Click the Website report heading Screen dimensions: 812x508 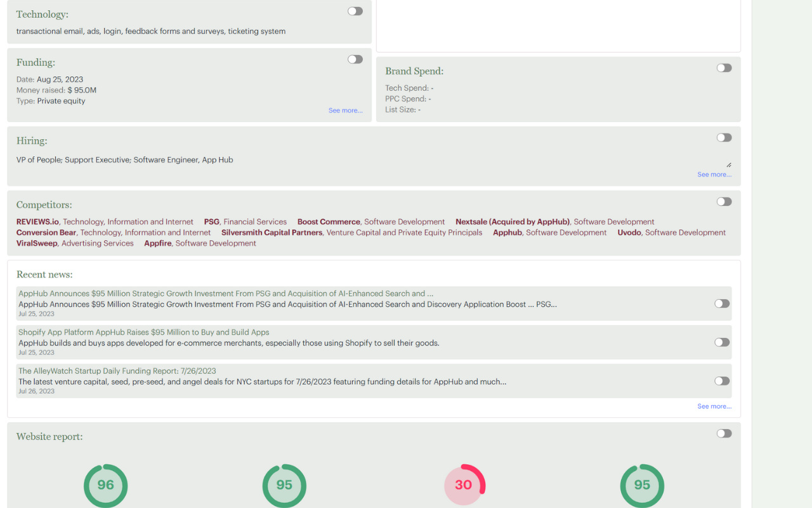tap(49, 436)
